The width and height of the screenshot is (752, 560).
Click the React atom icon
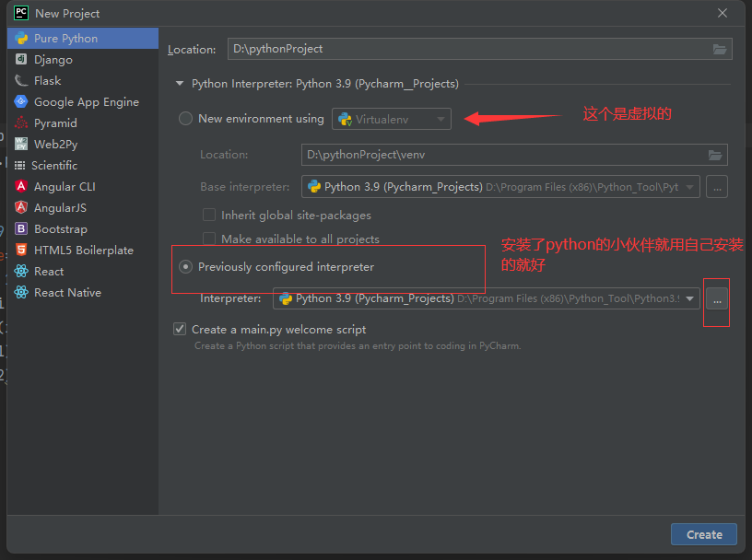click(x=21, y=271)
